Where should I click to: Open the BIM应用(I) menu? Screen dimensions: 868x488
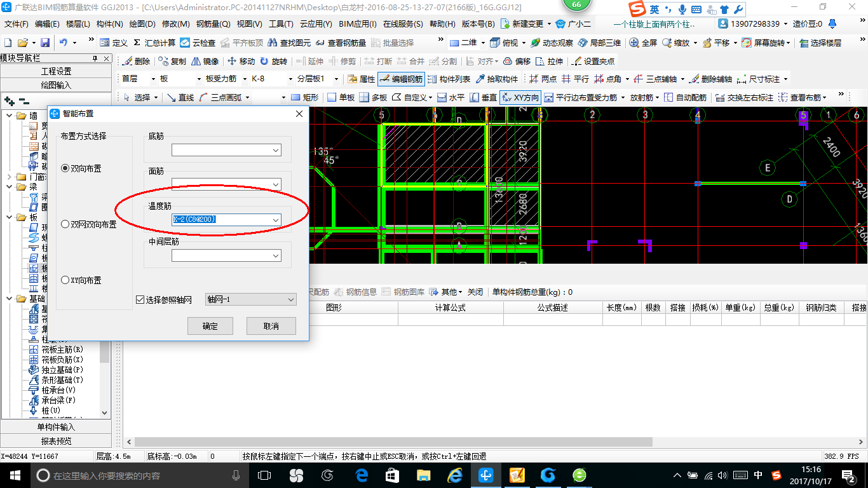pos(358,24)
